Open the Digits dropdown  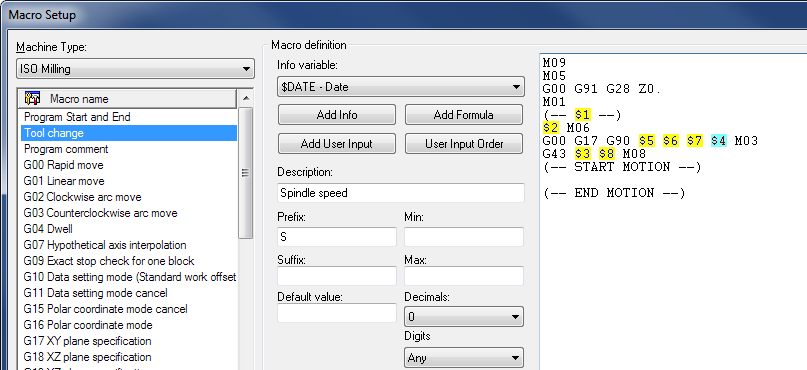click(x=464, y=358)
